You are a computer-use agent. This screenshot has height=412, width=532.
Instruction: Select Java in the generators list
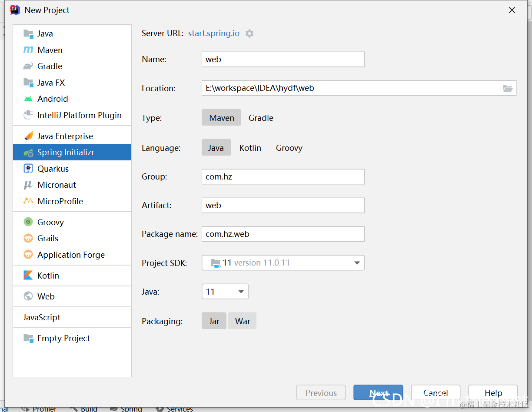72,33
